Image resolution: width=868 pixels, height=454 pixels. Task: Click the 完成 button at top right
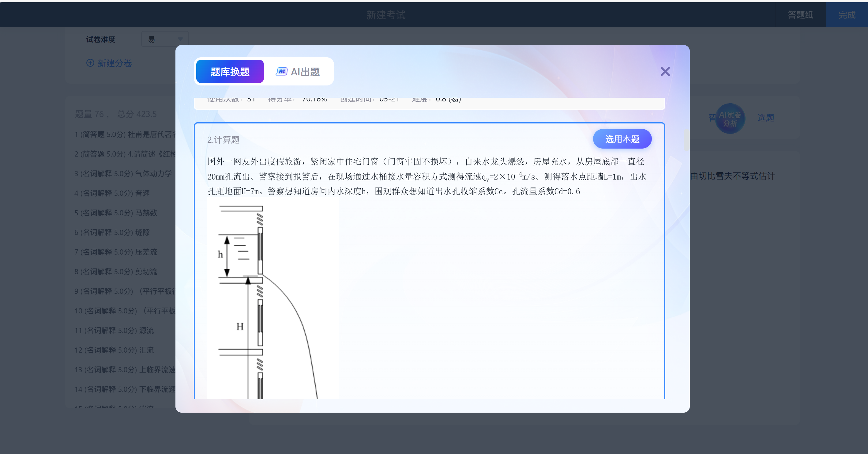tap(847, 15)
